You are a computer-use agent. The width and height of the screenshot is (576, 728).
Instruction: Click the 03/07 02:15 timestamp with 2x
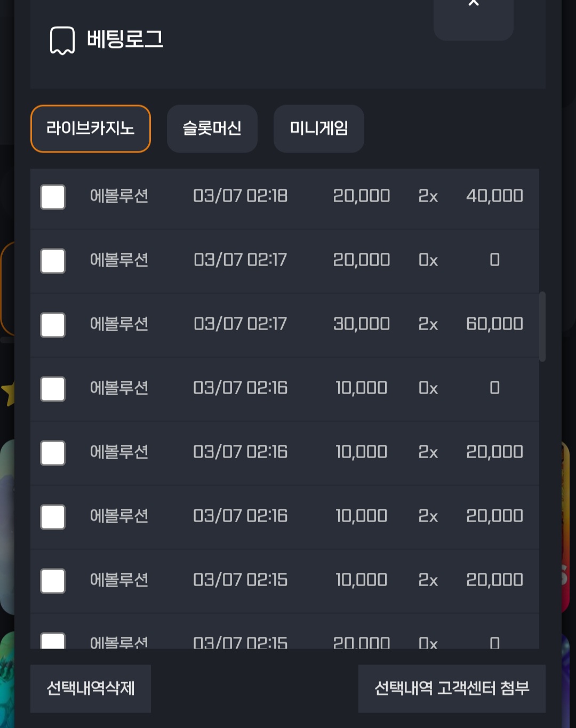[x=240, y=580]
